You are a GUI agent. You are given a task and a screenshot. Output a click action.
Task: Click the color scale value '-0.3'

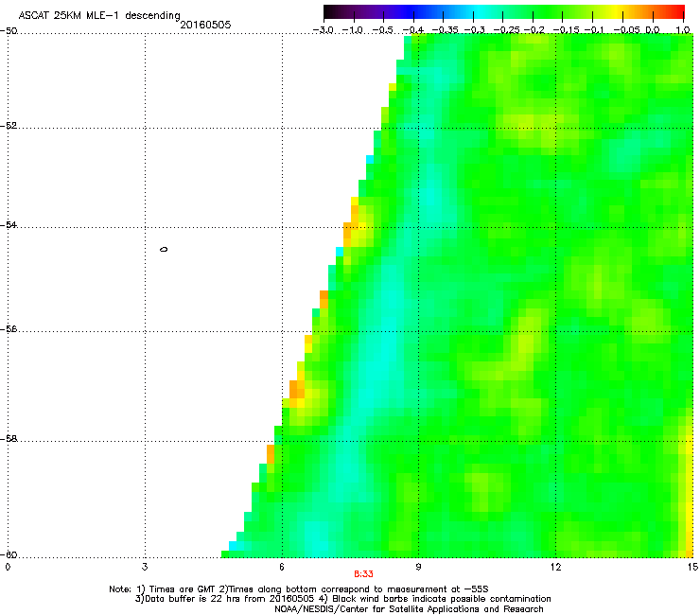474,30
